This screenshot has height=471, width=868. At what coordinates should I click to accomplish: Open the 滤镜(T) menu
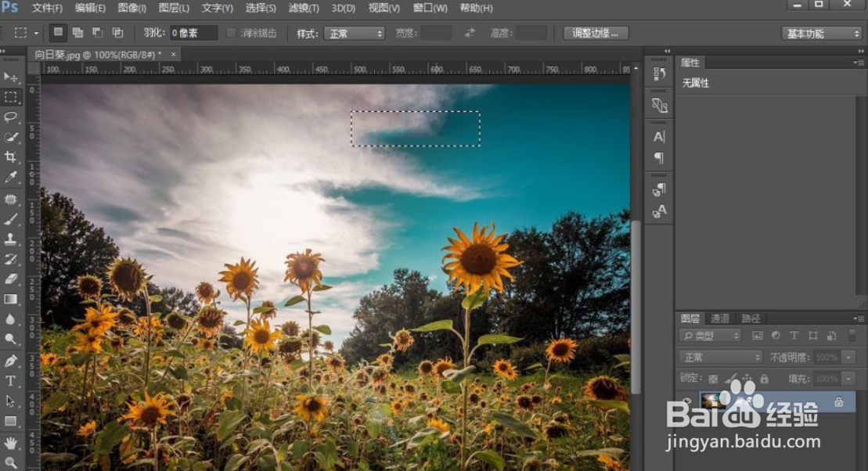pyautogui.click(x=304, y=9)
